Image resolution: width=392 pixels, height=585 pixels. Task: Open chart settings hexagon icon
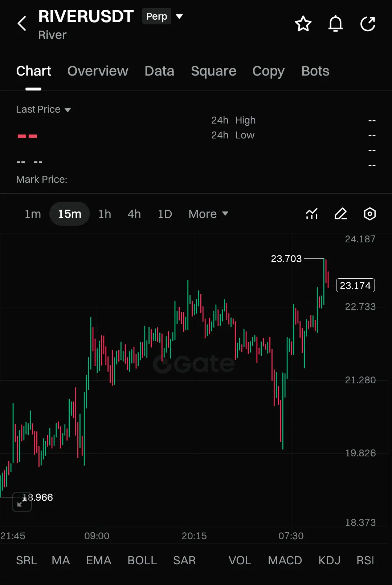[x=369, y=214]
